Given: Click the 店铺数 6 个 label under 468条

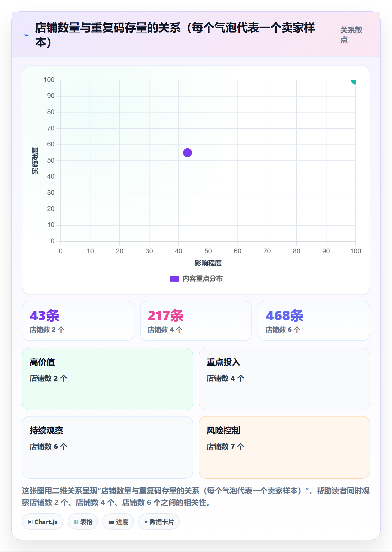Looking at the screenshot, I should click(x=283, y=330).
